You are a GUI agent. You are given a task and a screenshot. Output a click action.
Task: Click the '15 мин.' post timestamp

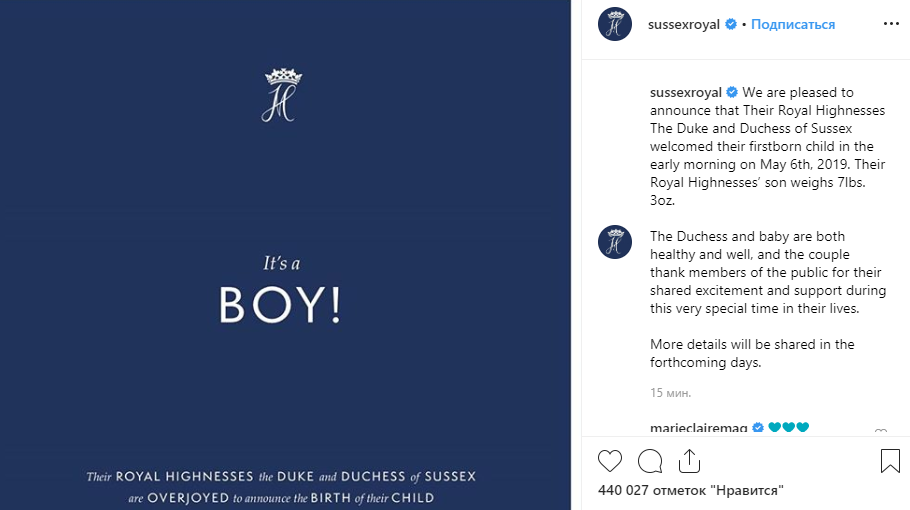click(x=670, y=393)
